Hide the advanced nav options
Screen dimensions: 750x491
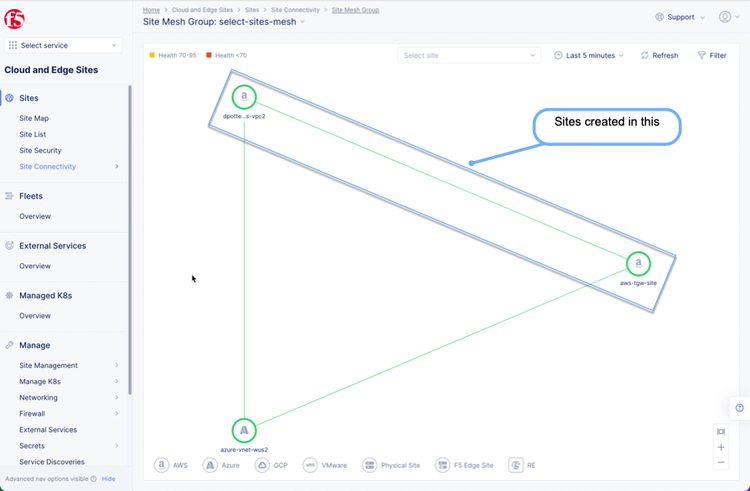click(x=109, y=479)
